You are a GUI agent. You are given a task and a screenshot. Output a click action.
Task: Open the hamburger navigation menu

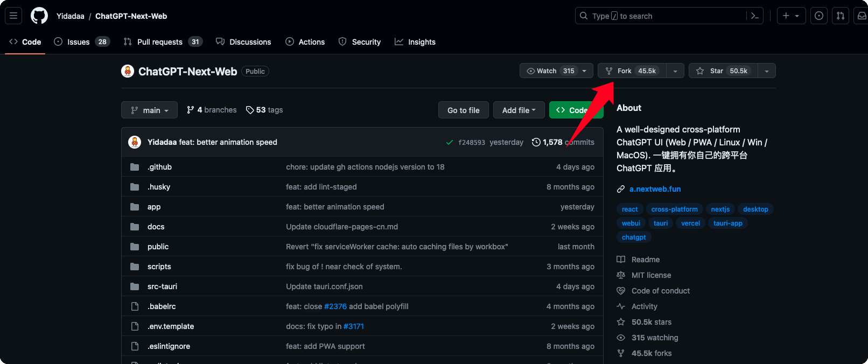pos(13,16)
